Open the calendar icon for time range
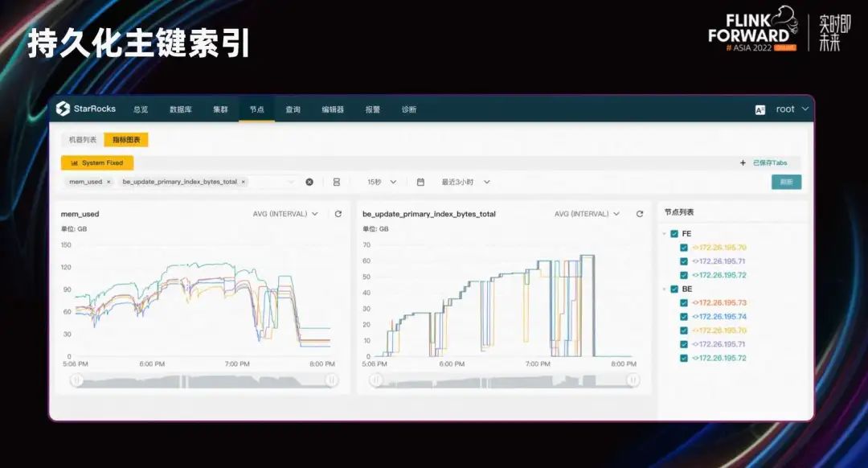868x468 pixels. click(420, 182)
